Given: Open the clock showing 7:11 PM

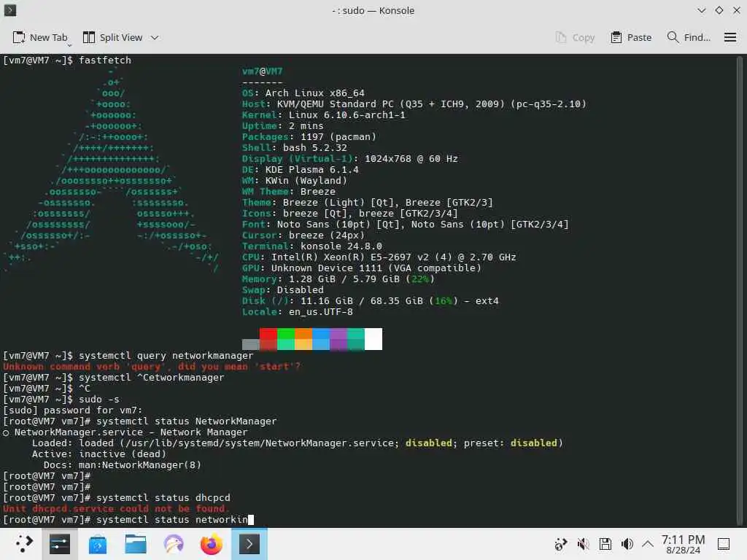Looking at the screenshot, I should click(683, 544).
